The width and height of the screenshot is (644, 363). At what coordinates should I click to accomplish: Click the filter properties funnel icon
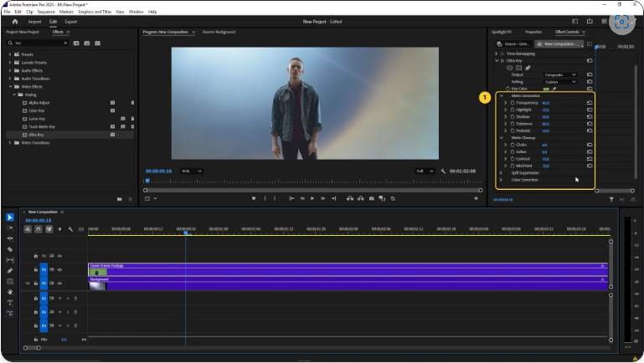click(611, 200)
